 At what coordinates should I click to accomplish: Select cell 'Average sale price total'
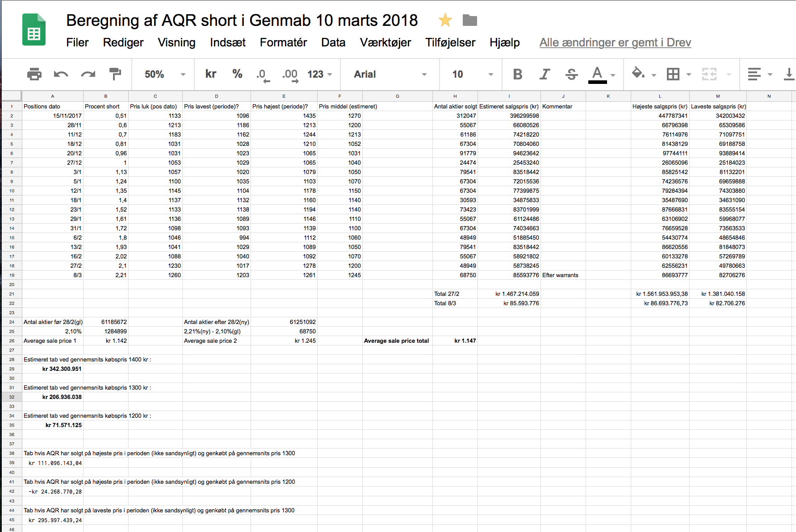click(397, 341)
